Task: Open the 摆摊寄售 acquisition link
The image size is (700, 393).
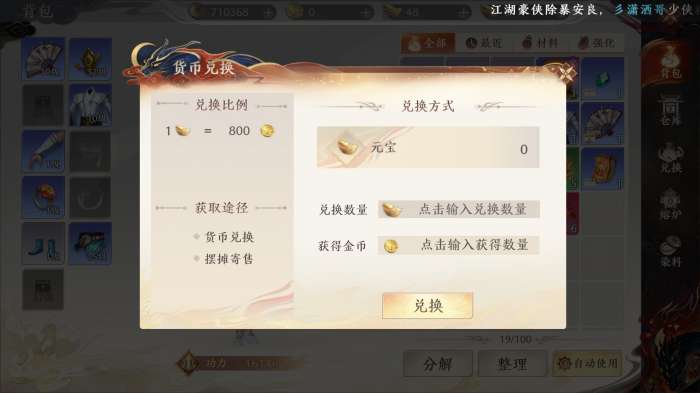Action: click(x=229, y=259)
